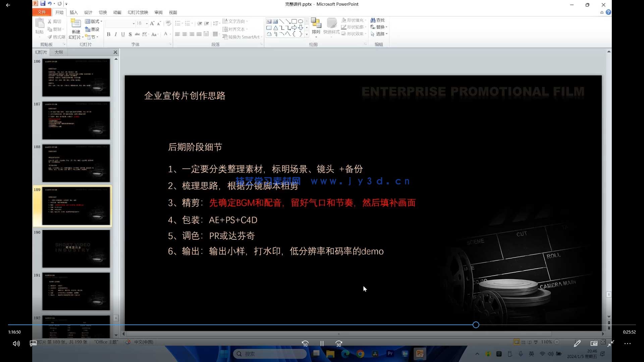Click the Find (查找) binoculars icon
Viewport: 644px width, 362px height.
373,20
